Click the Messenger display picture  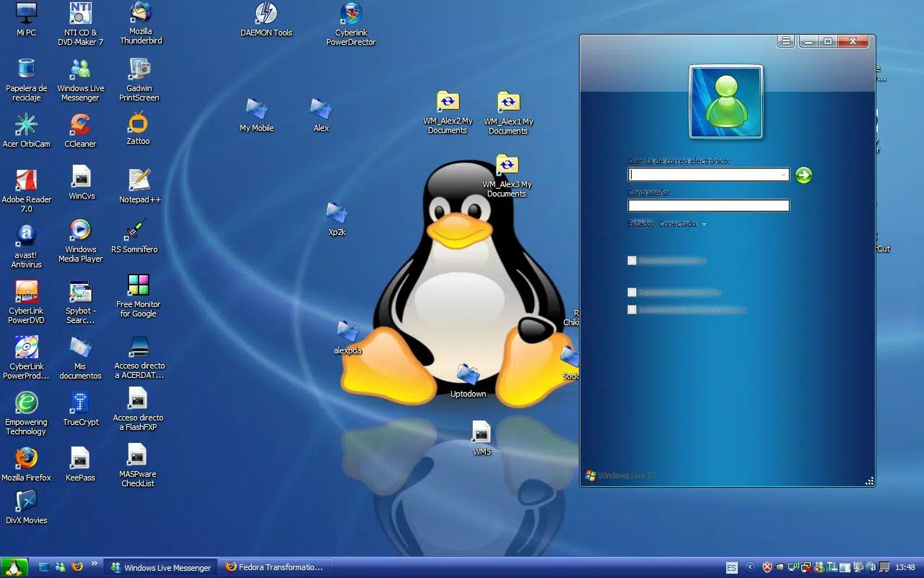click(726, 102)
